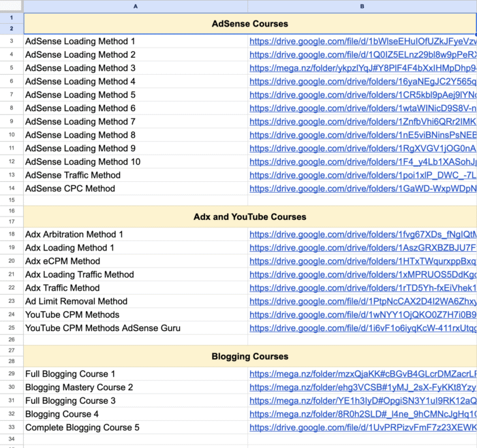477x448 pixels.
Task: Open the Full Blogging Course 3 link
Action: coord(363,400)
